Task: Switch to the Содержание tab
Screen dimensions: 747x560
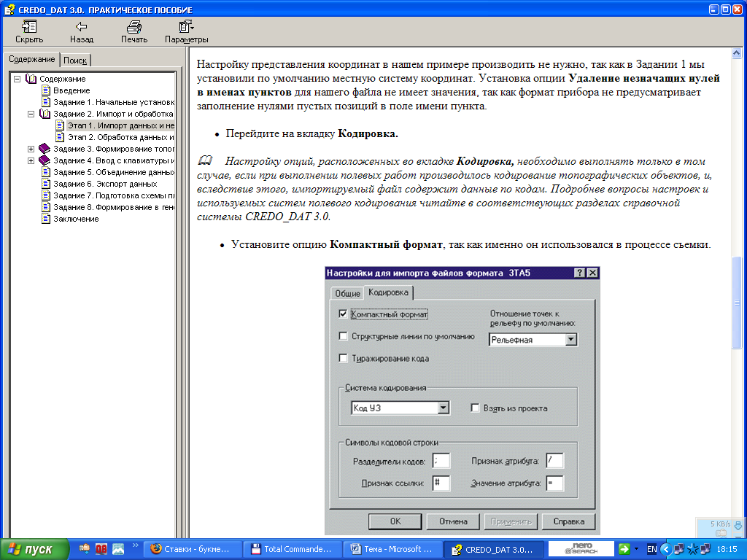Action: [x=32, y=60]
